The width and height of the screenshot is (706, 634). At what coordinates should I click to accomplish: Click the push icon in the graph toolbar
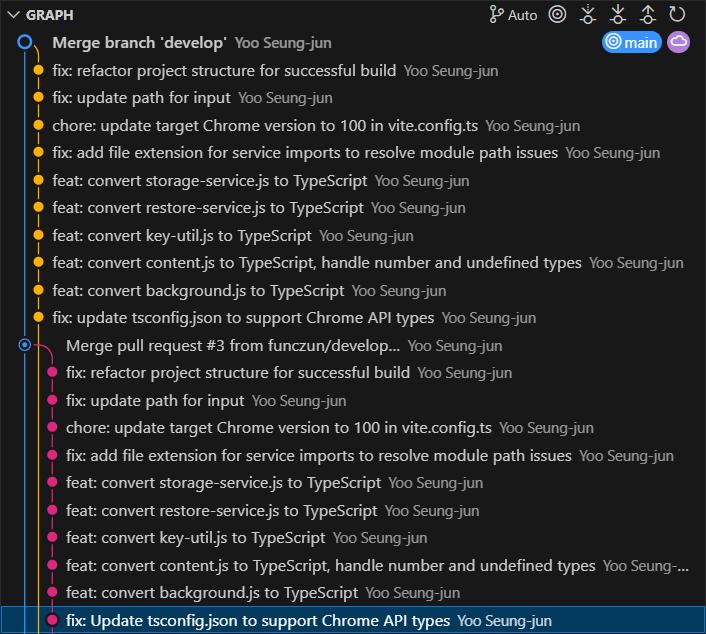point(647,14)
